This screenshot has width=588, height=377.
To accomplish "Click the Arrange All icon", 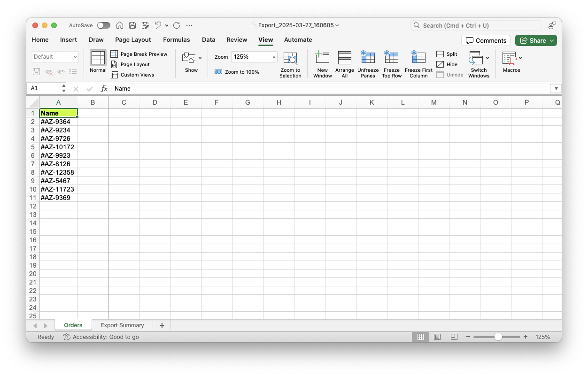I will [344, 58].
